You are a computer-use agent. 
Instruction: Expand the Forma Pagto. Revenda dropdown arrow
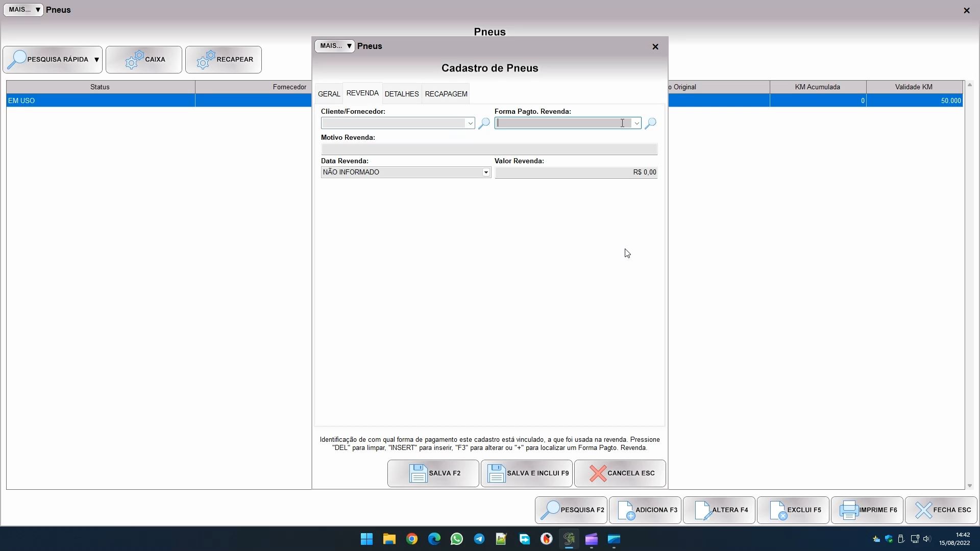(636, 123)
